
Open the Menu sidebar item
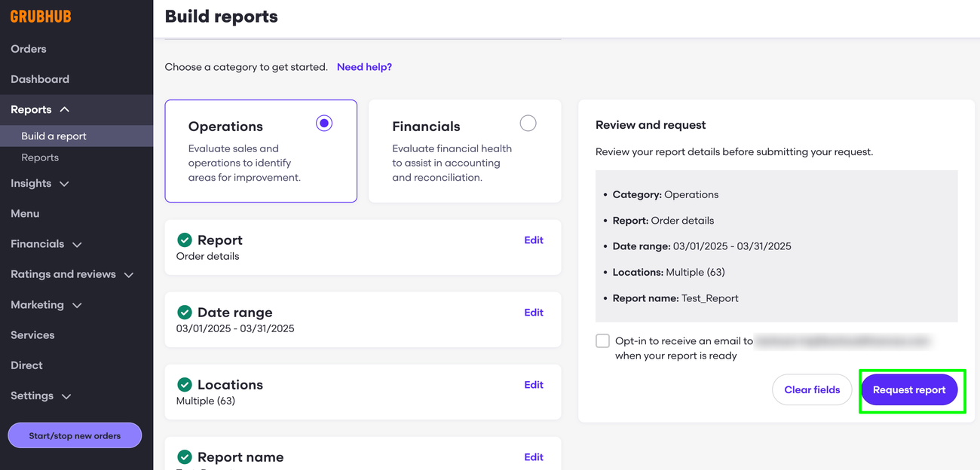coord(25,214)
